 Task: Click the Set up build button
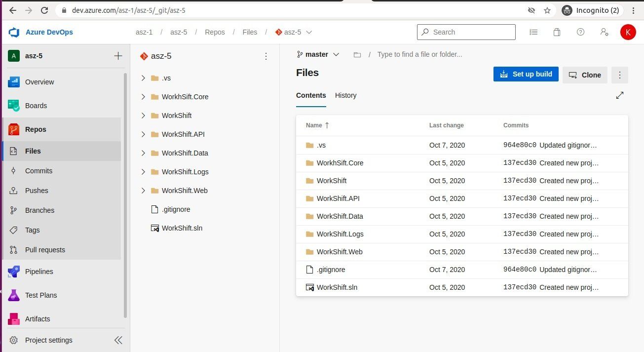pyautogui.click(x=526, y=74)
